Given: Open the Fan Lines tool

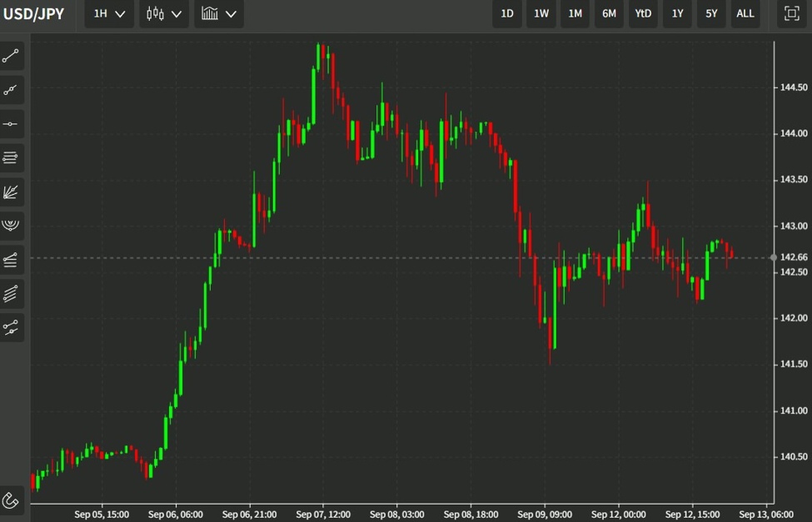Looking at the screenshot, I should tap(12, 191).
